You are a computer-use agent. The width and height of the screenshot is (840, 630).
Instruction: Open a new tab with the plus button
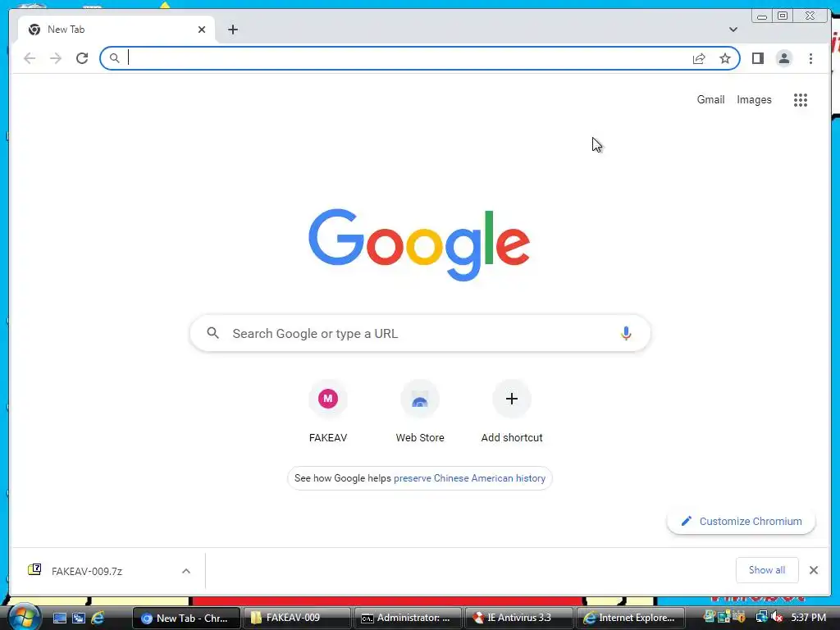click(x=232, y=30)
